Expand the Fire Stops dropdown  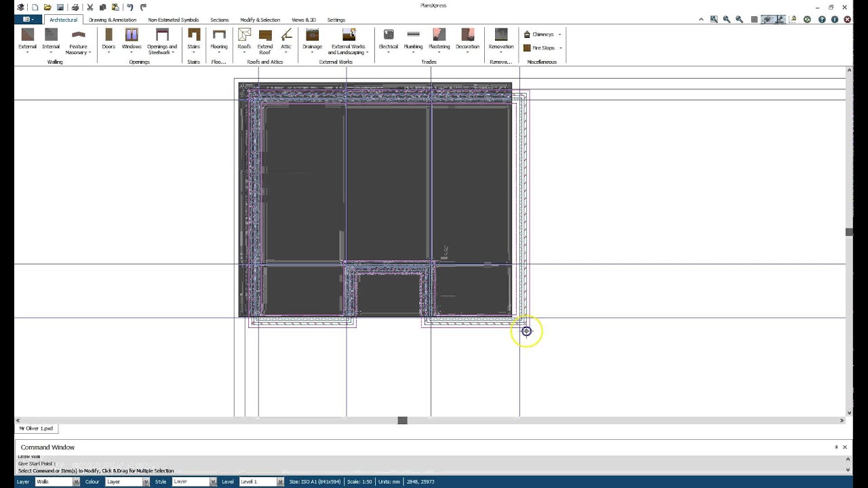(560, 48)
